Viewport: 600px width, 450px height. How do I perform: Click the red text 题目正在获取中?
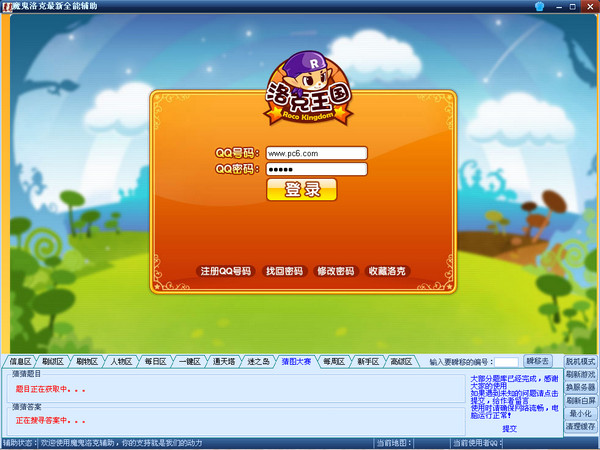click(50, 390)
